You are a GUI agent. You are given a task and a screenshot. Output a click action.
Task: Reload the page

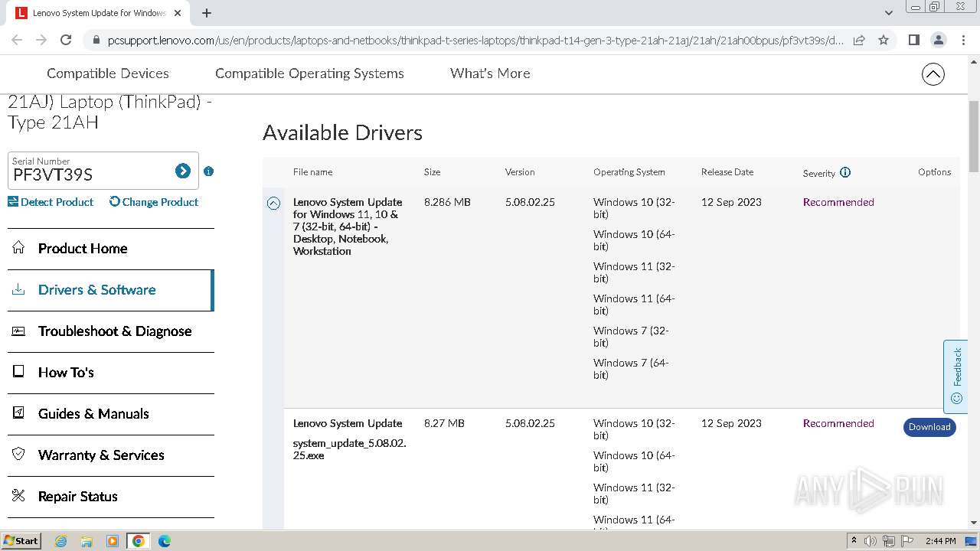(x=66, y=40)
